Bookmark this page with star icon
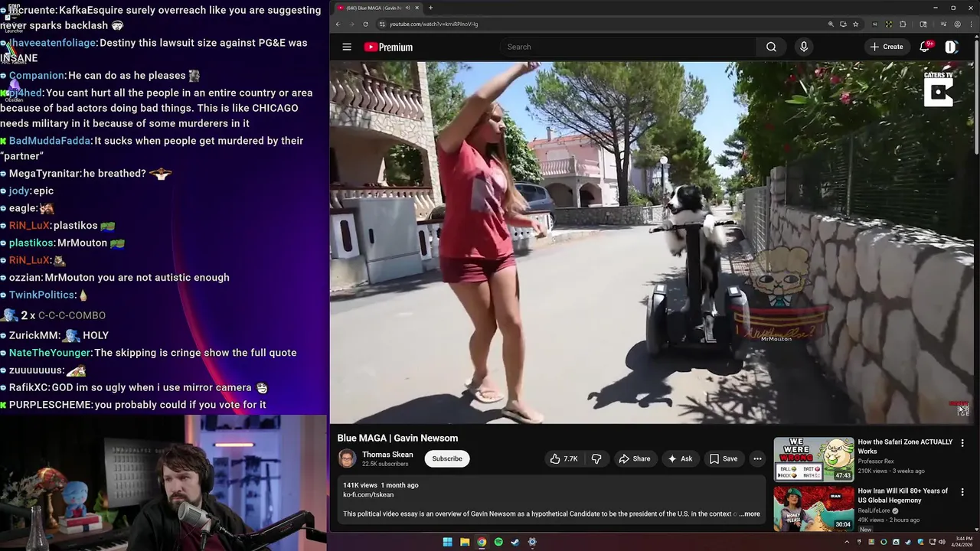The height and width of the screenshot is (551, 980). tap(855, 24)
